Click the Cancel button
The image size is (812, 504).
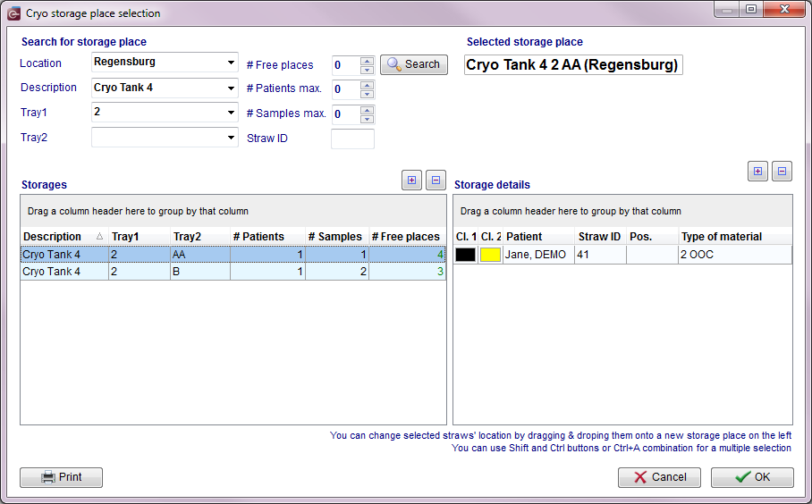point(659,477)
